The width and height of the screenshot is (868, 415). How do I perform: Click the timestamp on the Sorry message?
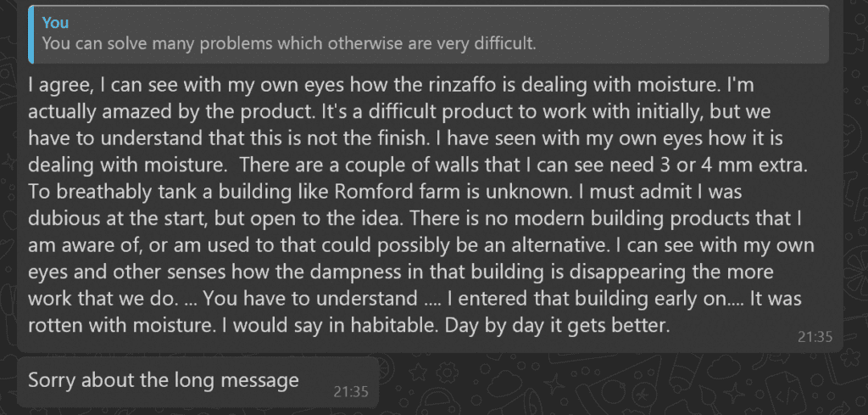(x=350, y=391)
